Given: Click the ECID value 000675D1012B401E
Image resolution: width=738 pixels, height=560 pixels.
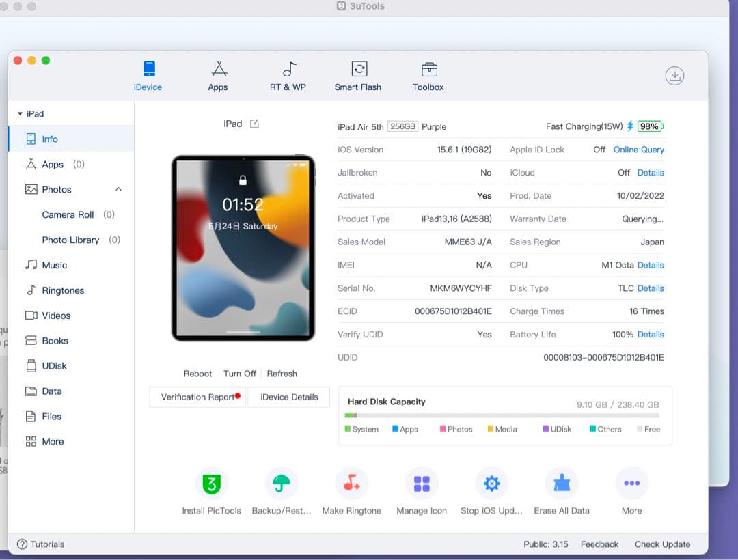Looking at the screenshot, I should pos(453,311).
